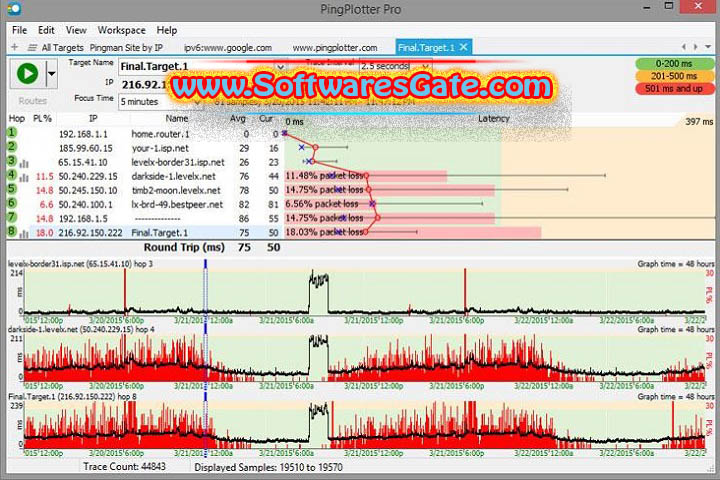720x480 pixels.
Task: Click Displayed Samples: 19510 to 19570 status
Action: pyautogui.click(x=268, y=467)
